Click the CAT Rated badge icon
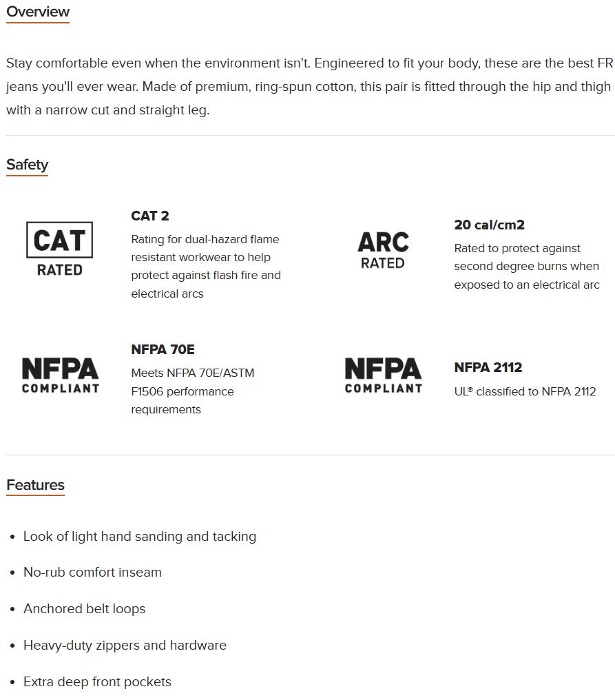The image size is (615, 700). [x=59, y=249]
